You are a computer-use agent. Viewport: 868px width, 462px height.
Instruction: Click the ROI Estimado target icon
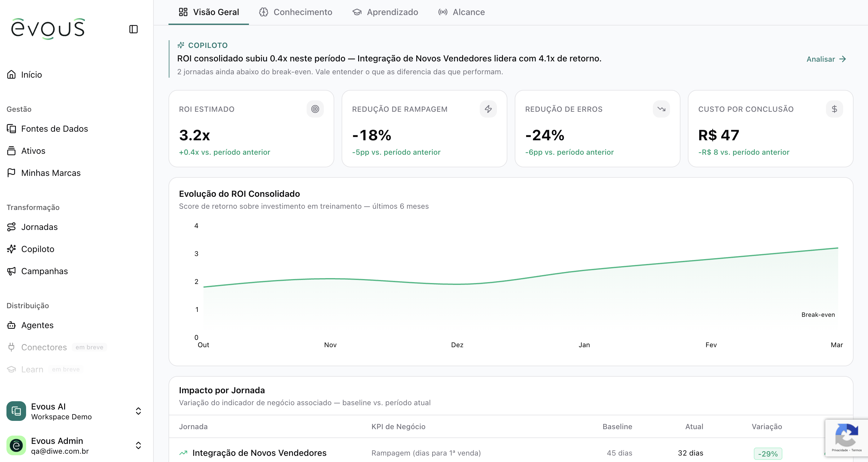coord(315,109)
